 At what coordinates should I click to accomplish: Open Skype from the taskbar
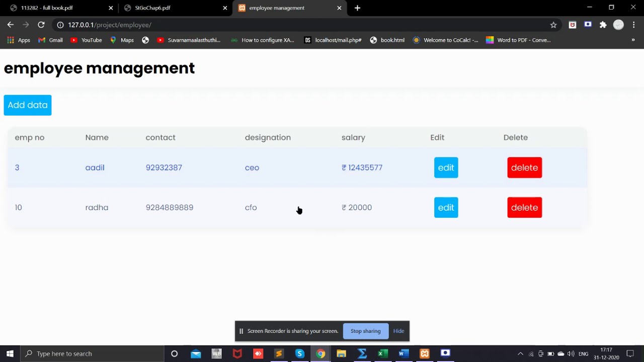(x=299, y=353)
